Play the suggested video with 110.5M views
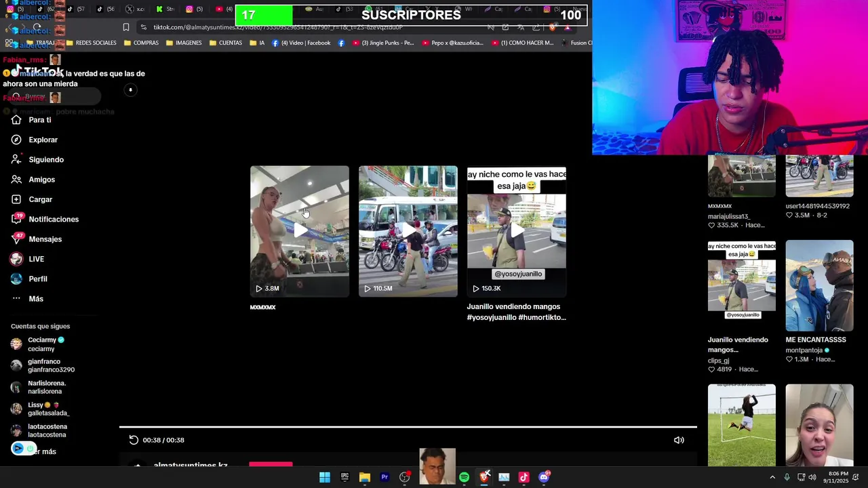The width and height of the screenshot is (868, 488). point(408,231)
